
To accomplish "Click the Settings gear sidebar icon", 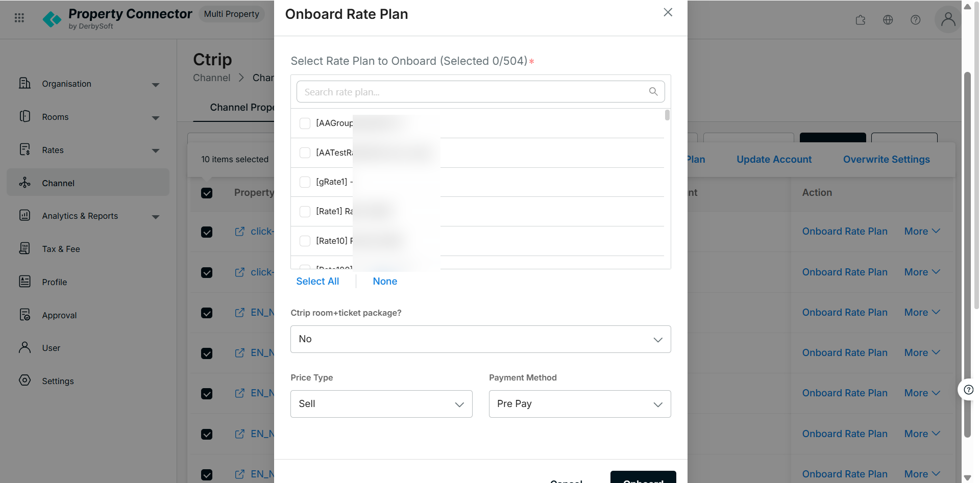I will 24,380.
